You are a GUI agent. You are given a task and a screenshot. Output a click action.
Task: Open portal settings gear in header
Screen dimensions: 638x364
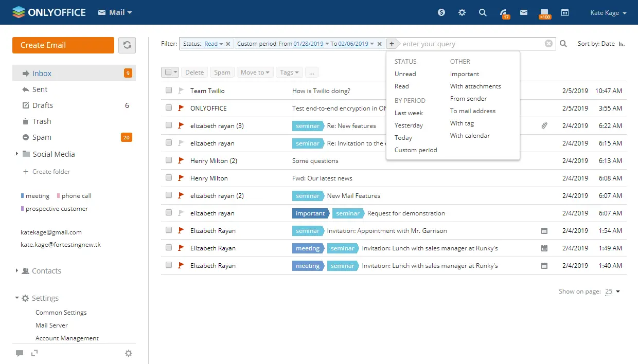(462, 12)
